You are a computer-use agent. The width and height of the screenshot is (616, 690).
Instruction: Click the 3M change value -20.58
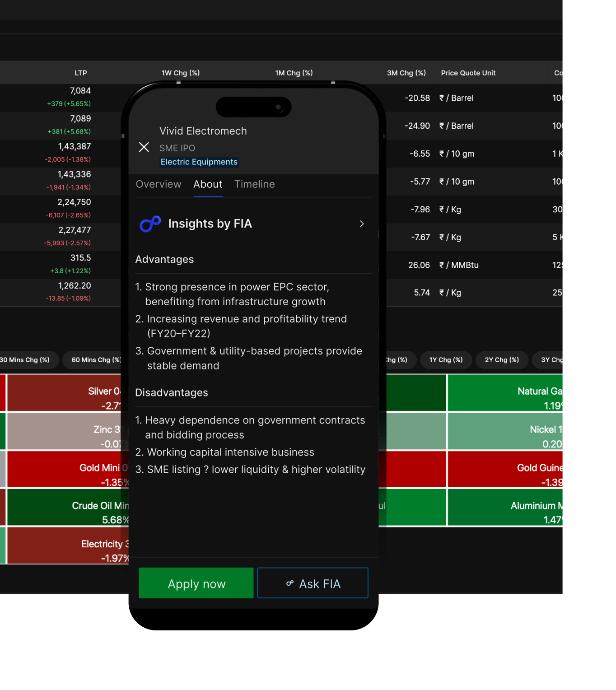(x=417, y=98)
